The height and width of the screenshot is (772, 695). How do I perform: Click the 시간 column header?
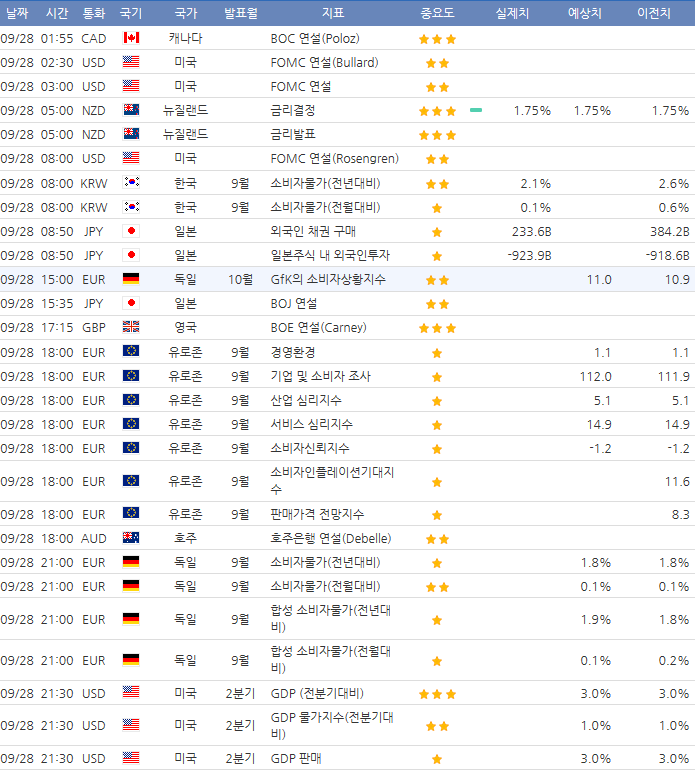[57, 13]
